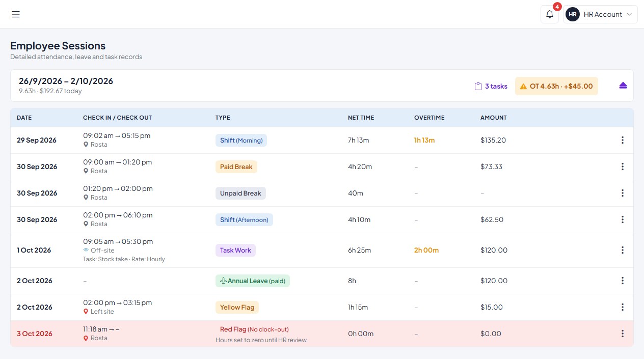Click the Hours set to zero note
Screen dimensions: 644x359
[x=261, y=340]
